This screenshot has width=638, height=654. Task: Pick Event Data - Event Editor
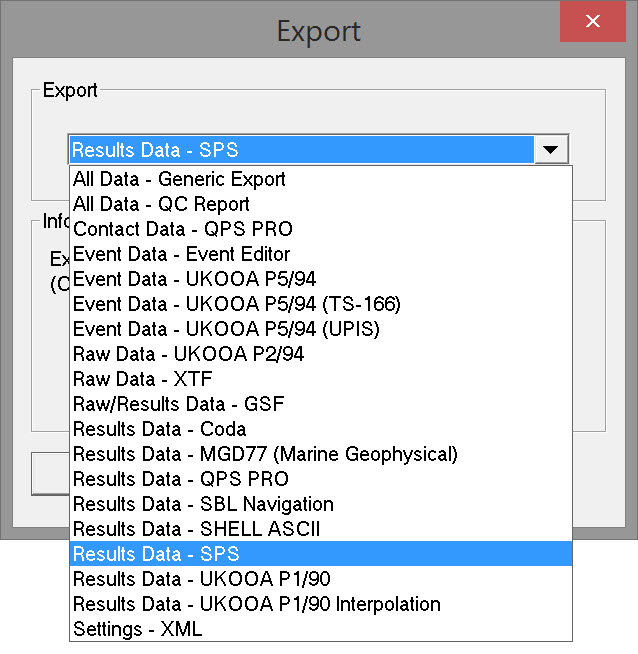tap(182, 255)
